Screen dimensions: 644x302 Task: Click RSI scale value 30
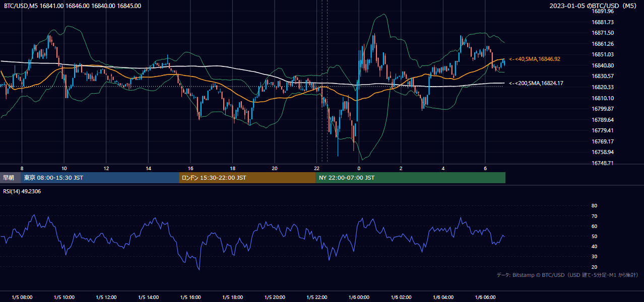(594, 257)
